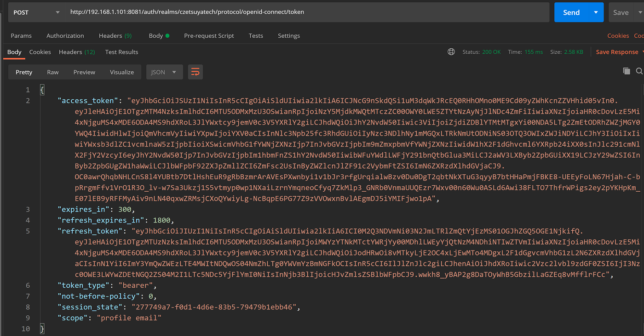Switch to the Authorization tab
Image resolution: width=644 pixels, height=336 pixels.
[65, 35]
